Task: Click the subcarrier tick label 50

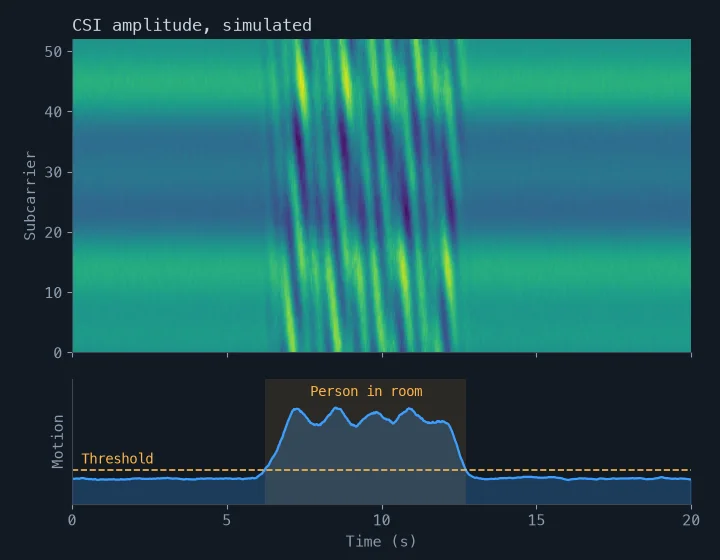Action: click(x=53, y=52)
